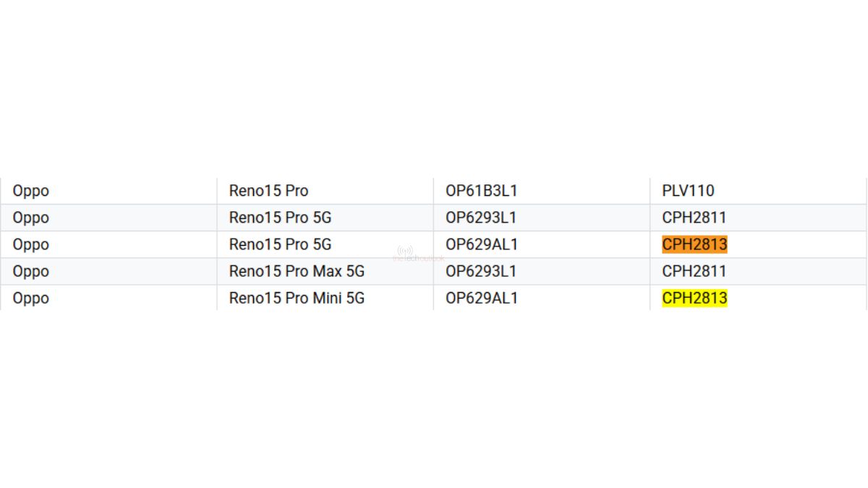Screen dimensions: 868x488
Task: Select Oppo in the PLV110 row
Action: [31, 191]
